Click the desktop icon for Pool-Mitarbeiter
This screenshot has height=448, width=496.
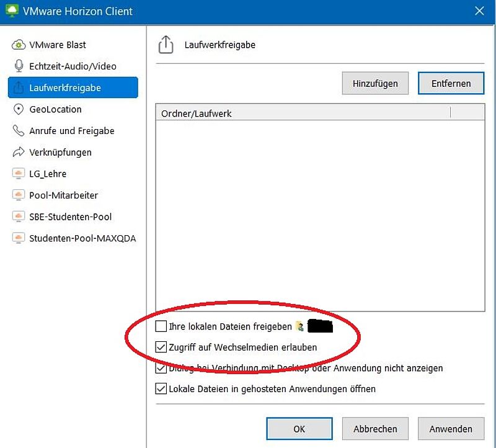[19, 195]
